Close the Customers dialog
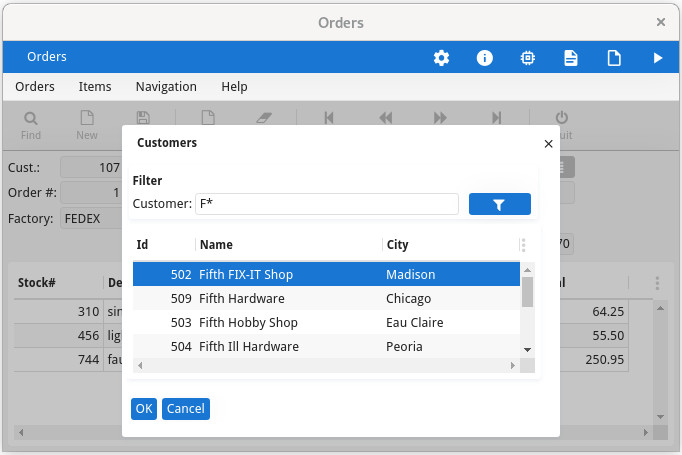 pyautogui.click(x=548, y=144)
